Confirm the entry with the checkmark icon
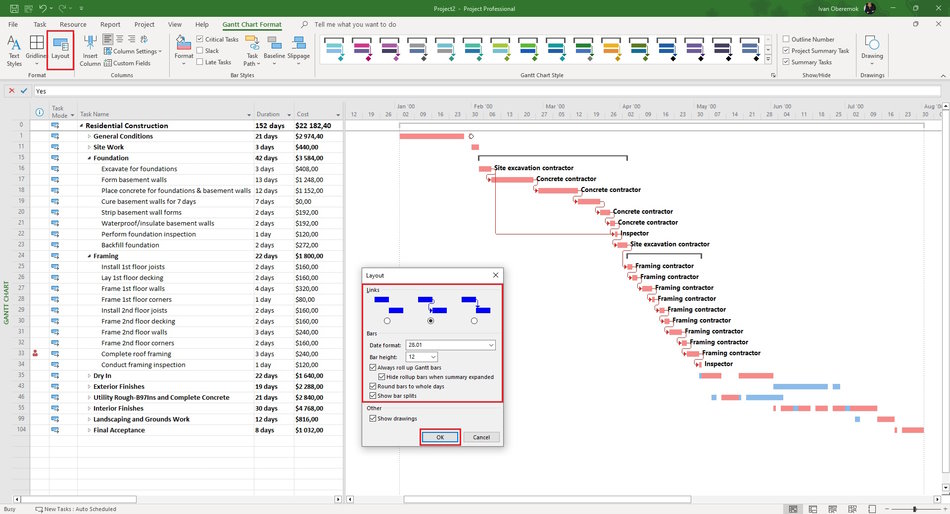This screenshot has width=950, height=514. [24, 91]
